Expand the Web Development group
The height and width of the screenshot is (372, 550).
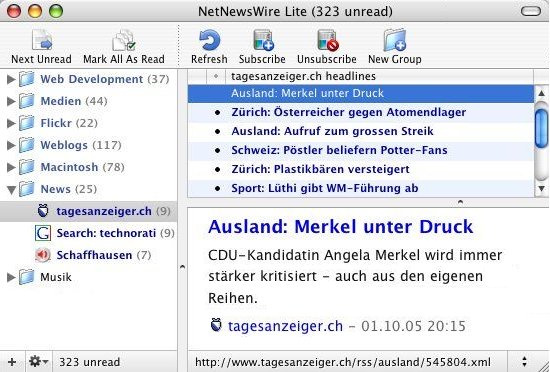click(x=11, y=79)
